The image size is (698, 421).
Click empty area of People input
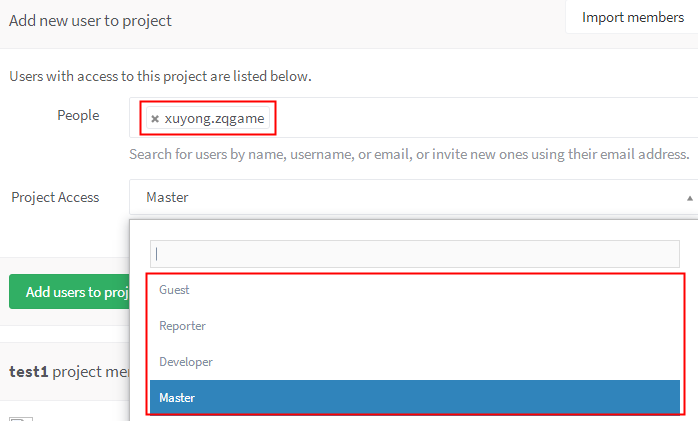click(x=480, y=119)
